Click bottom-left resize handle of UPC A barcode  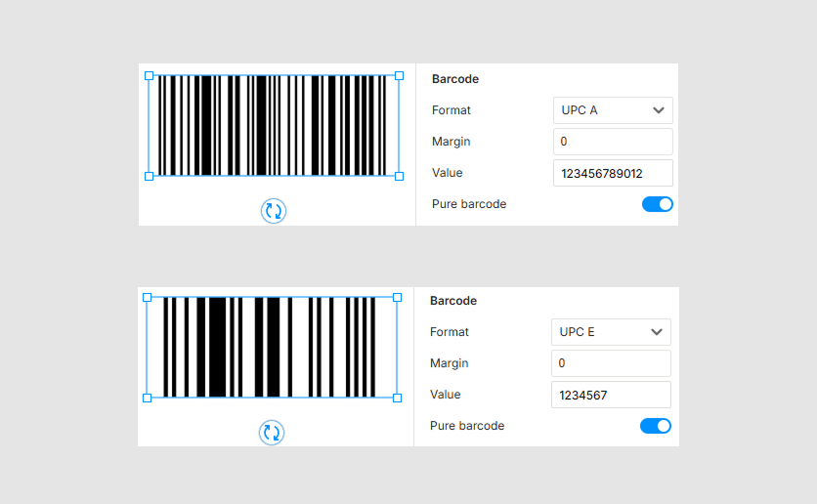[x=149, y=177]
